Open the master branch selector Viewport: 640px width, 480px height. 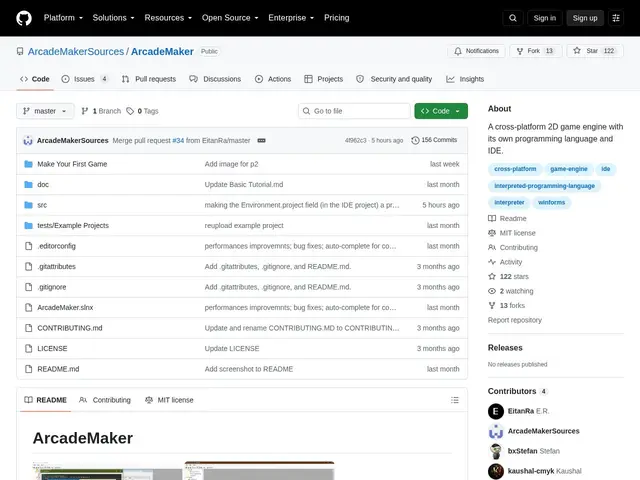pyautogui.click(x=45, y=111)
